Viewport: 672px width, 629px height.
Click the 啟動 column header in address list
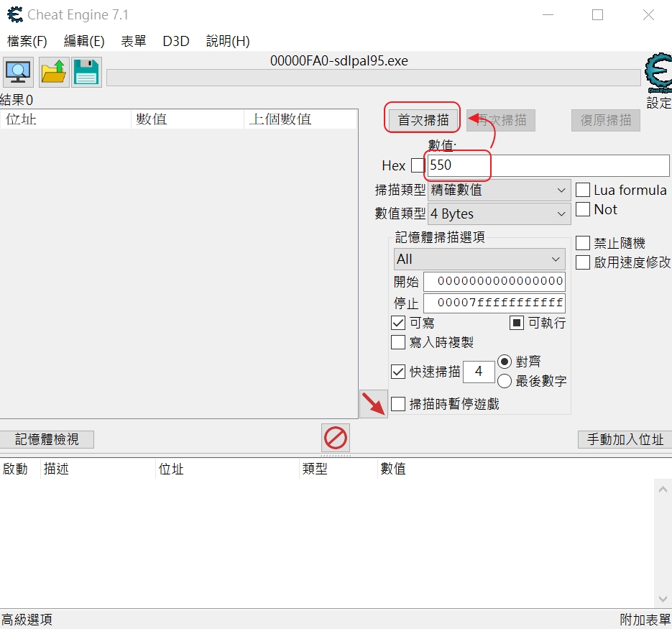tap(20, 469)
